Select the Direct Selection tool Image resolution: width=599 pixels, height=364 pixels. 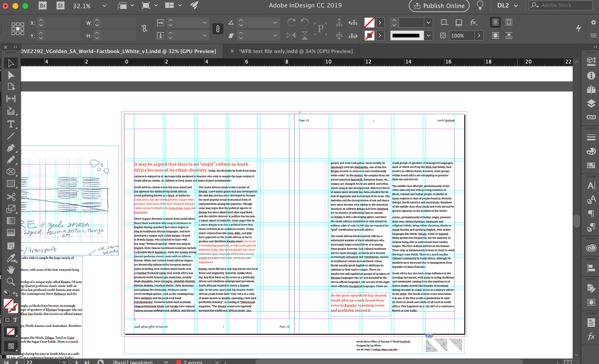11,75
